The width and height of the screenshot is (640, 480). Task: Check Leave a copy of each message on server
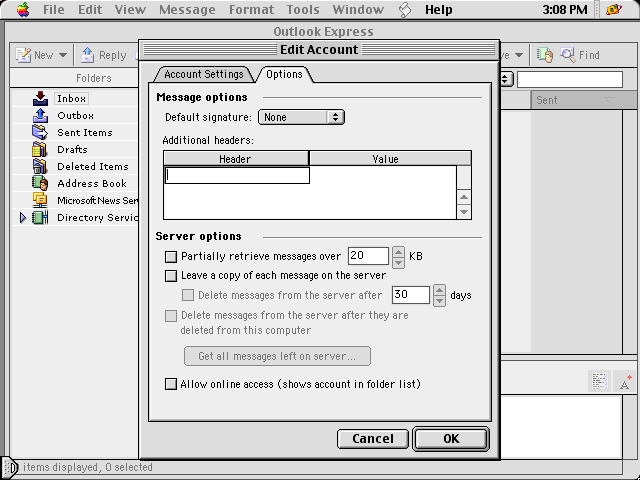(171, 276)
